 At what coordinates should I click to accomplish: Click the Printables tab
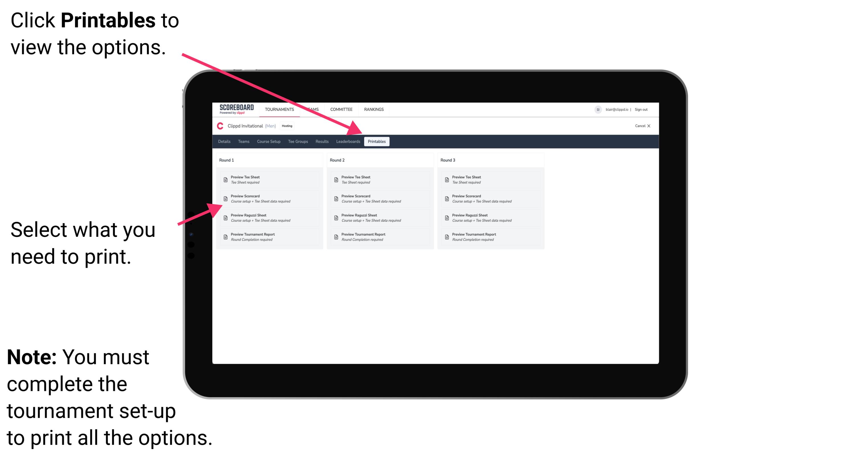[x=377, y=142]
